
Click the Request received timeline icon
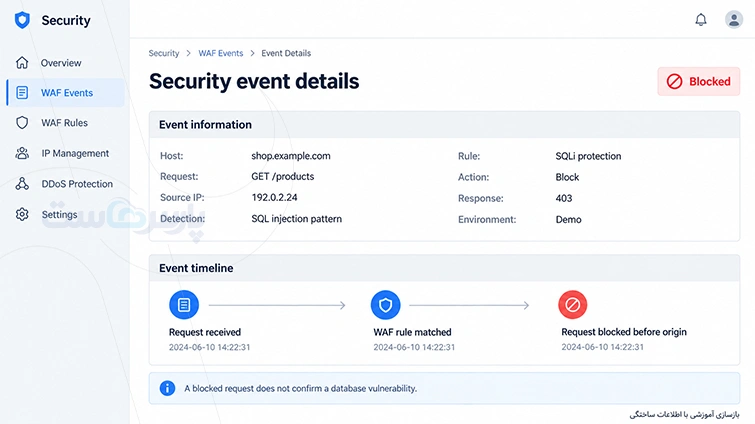pos(184,305)
